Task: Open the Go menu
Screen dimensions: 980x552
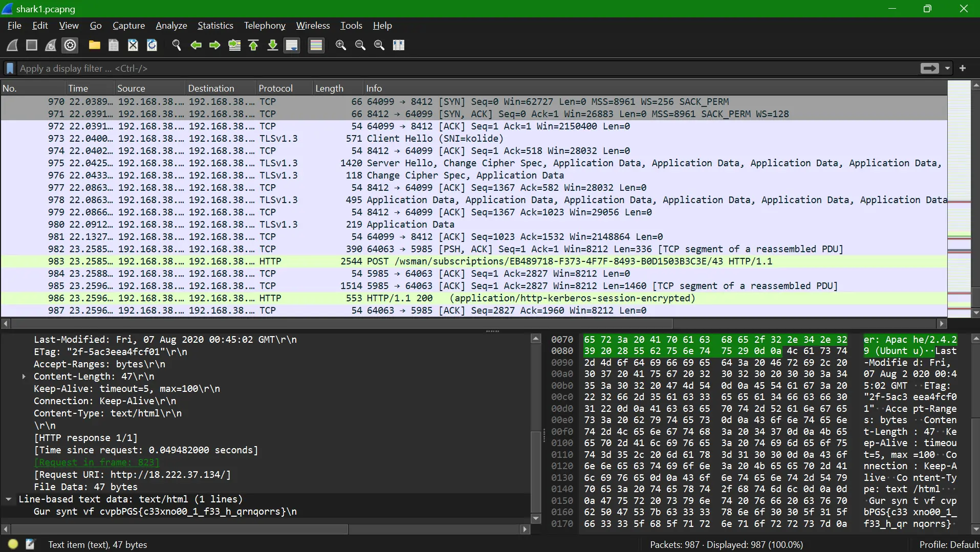Action: (x=96, y=26)
